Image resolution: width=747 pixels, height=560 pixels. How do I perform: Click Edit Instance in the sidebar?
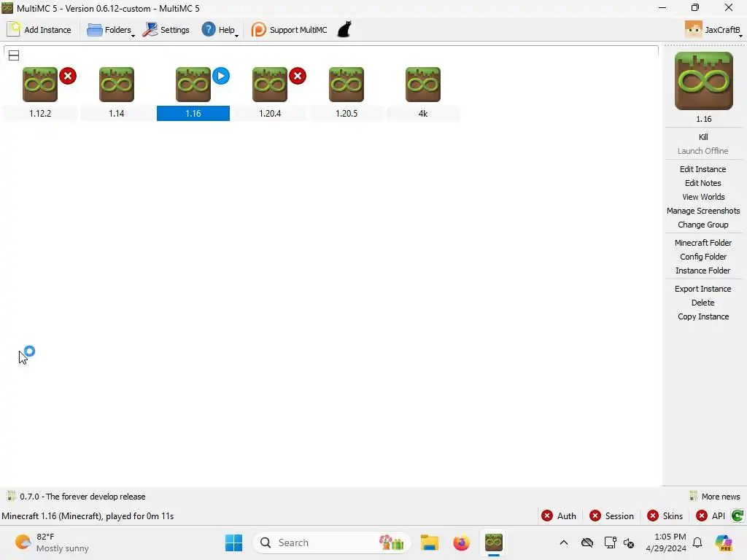(703, 169)
